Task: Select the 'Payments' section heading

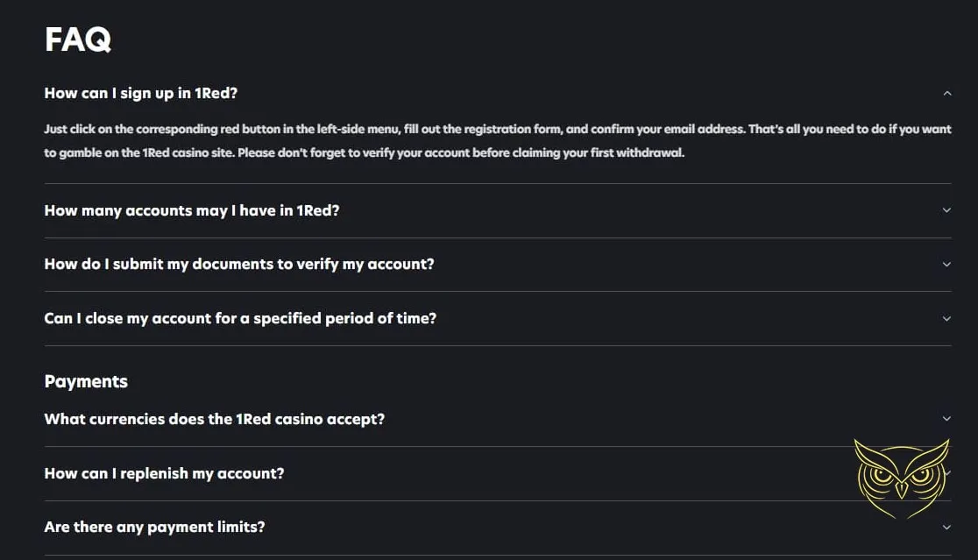Action: tap(86, 381)
